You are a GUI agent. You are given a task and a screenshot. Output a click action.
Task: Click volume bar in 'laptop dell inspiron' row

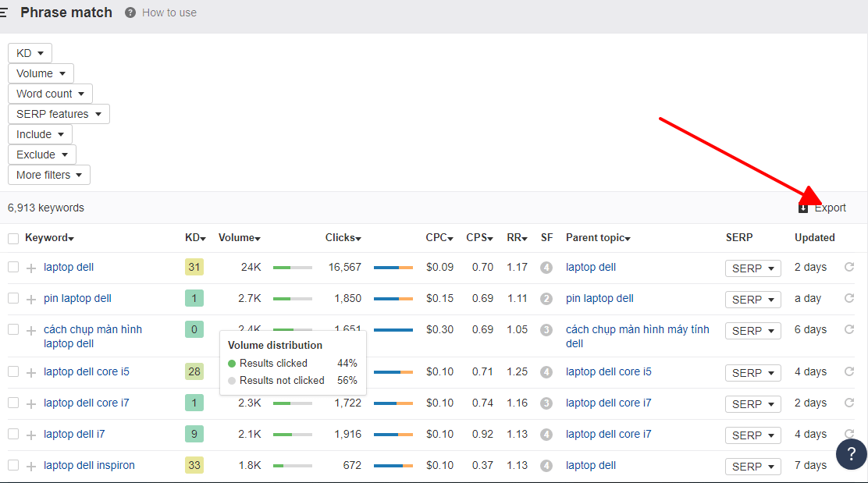click(292, 466)
